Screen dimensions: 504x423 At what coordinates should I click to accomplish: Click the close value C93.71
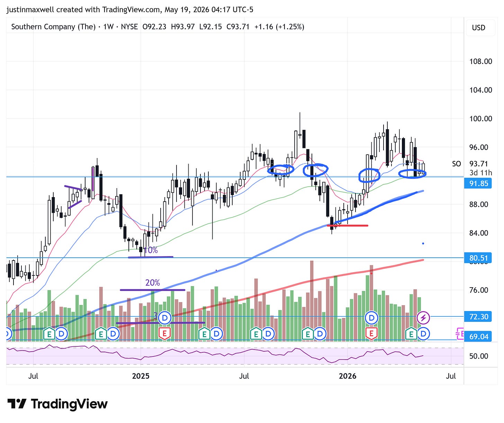pos(238,27)
